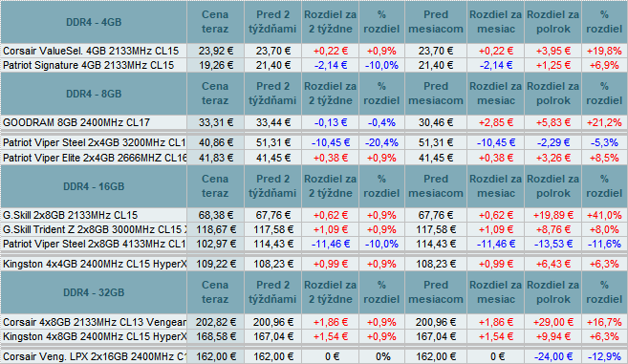Click the -24,00 € half-year difference cell
The image size is (628, 364).
[x=553, y=356]
